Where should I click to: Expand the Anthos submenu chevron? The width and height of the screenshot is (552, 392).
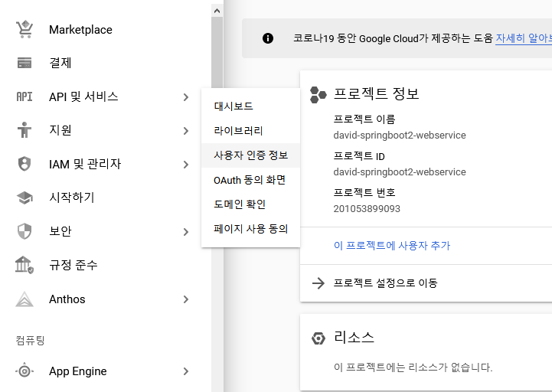pos(186,299)
